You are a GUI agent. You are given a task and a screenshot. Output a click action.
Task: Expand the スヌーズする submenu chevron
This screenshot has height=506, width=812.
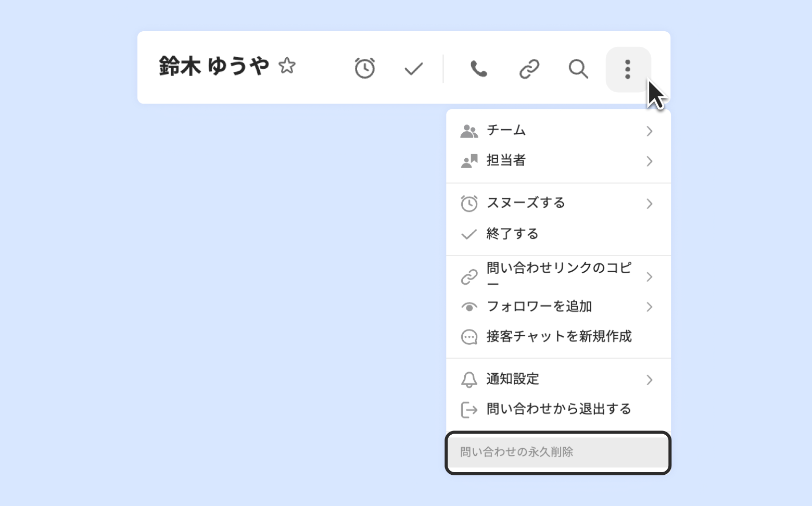[649, 204]
